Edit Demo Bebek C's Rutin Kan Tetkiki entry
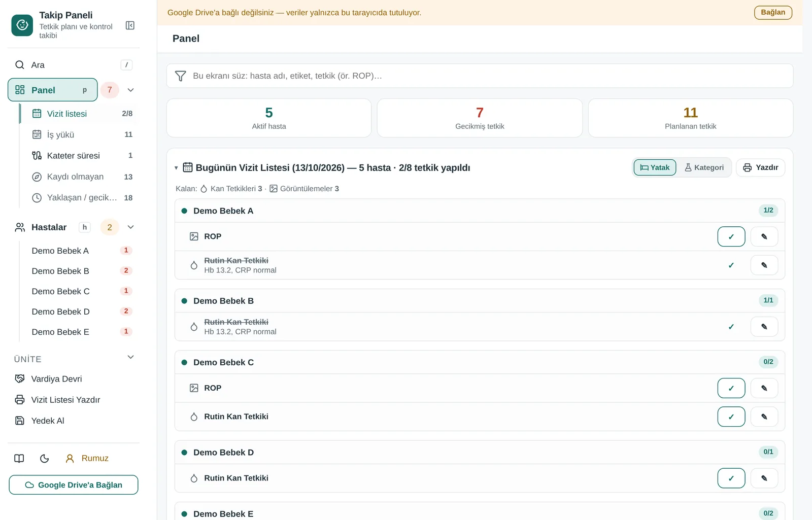Screen dimensions: 812x520 click(764, 417)
